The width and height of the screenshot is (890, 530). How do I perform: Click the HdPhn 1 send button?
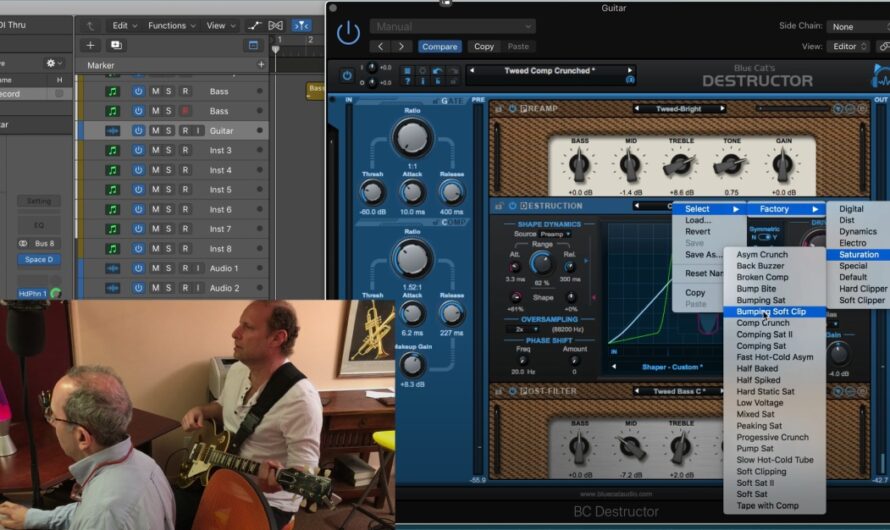[32, 293]
